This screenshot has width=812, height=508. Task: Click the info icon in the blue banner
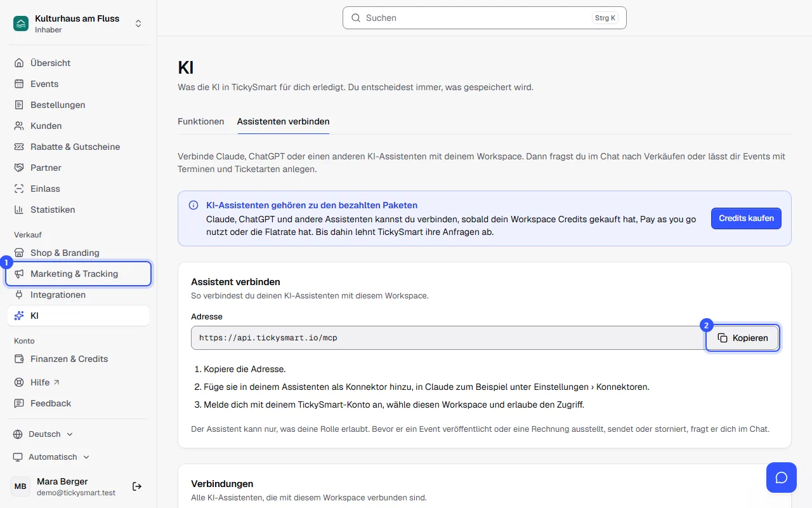(193, 205)
